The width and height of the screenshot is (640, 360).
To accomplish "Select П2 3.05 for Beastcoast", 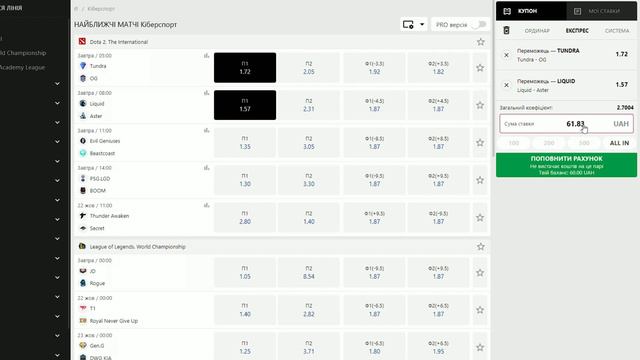I will (309, 143).
